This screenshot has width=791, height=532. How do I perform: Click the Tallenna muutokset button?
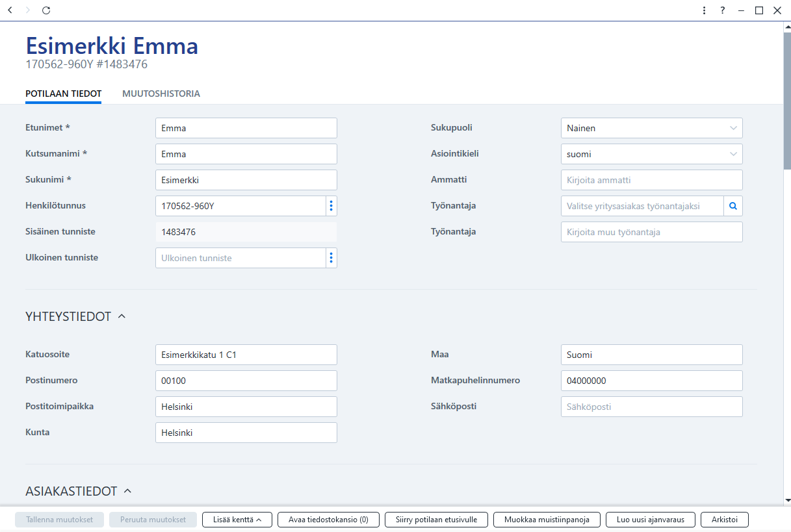pyautogui.click(x=60, y=520)
